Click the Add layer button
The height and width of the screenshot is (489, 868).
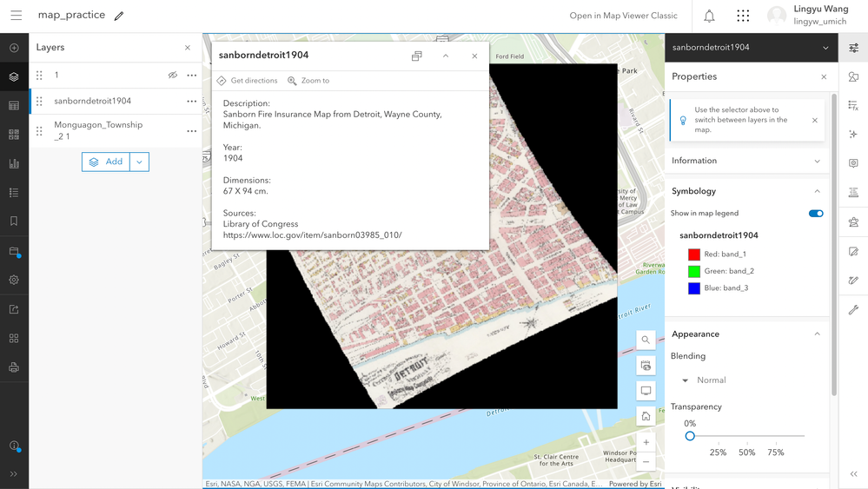coord(106,162)
